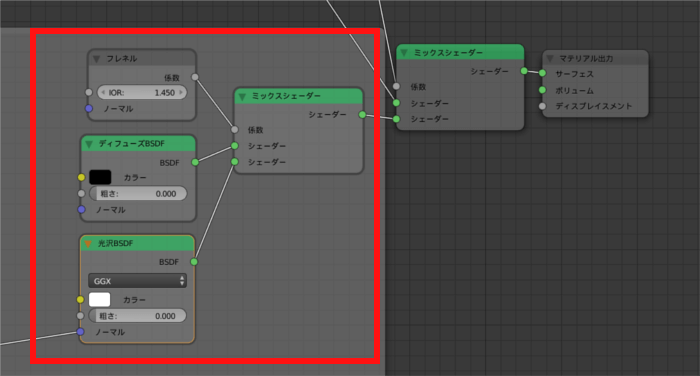
Task: Collapse the ミックスシェーダー node fed by フレネル
Action: [242, 96]
